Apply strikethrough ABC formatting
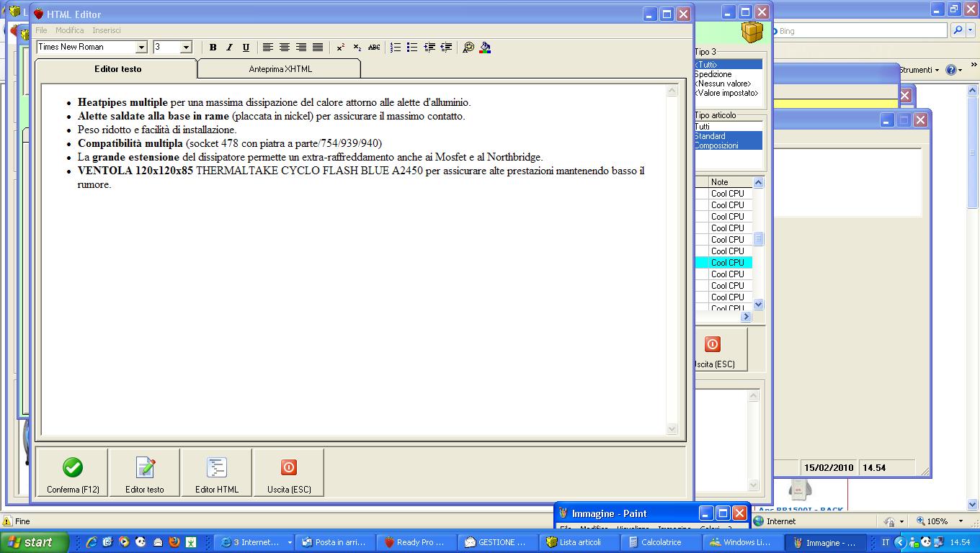 (374, 48)
